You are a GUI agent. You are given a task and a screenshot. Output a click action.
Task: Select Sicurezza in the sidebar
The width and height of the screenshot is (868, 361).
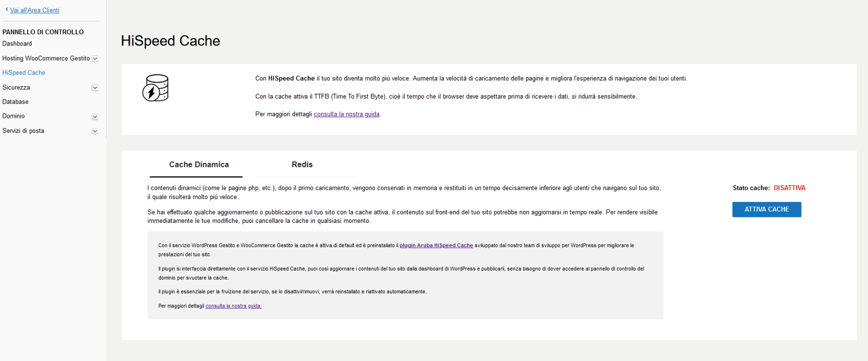(16, 88)
